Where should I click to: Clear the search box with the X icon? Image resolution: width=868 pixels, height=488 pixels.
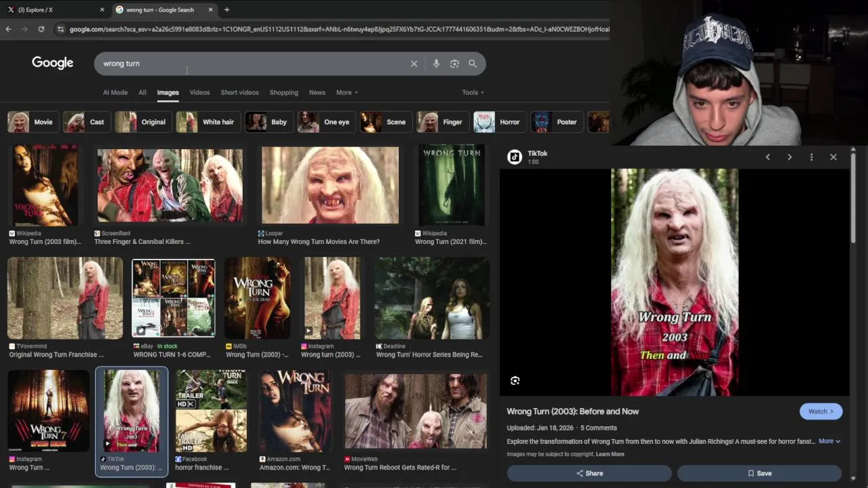[x=414, y=64]
